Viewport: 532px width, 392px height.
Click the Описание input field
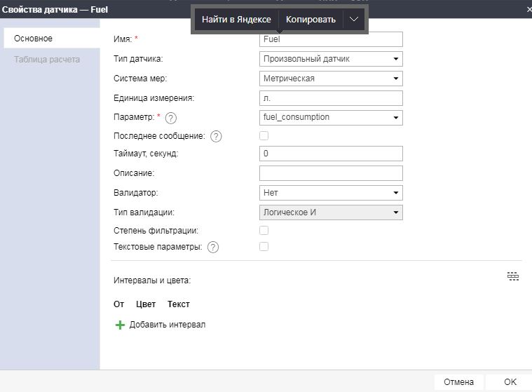pyautogui.click(x=331, y=173)
